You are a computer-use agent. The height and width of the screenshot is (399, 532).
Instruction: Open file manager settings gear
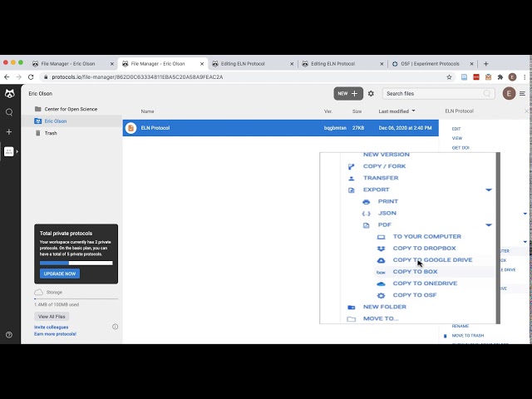coord(371,94)
